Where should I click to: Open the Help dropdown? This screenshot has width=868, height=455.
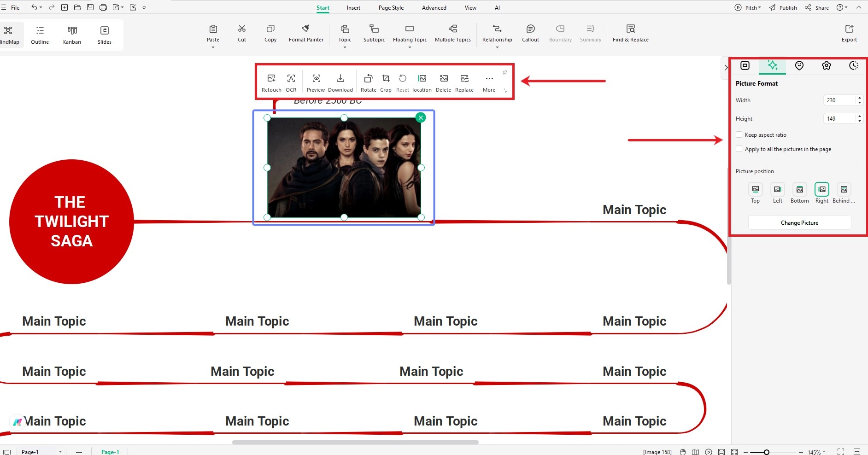pos(842,7)
